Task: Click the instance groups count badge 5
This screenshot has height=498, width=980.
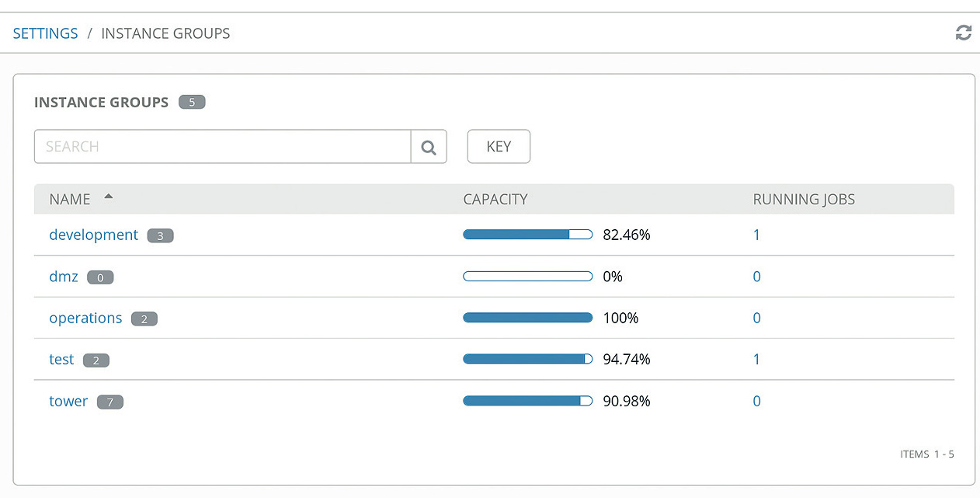Action: pos(192,102)
